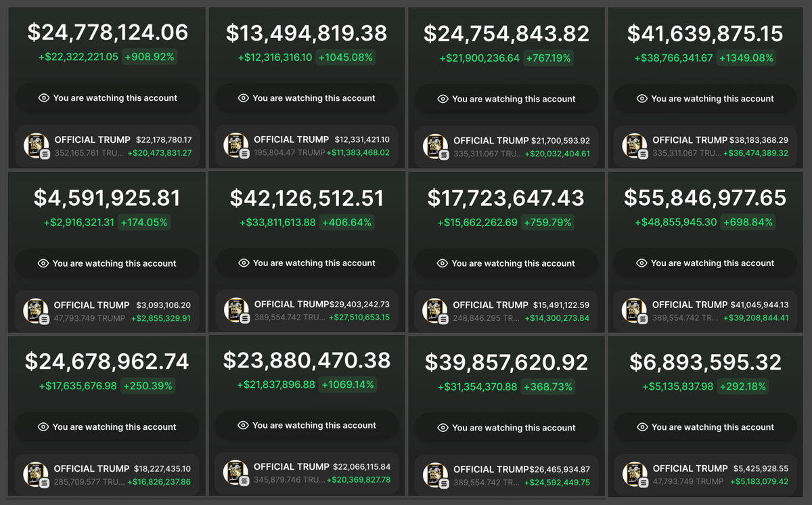Toggle the eye icon on the $17,723,647.43 account
Image resolution: width=812 pixels, height=505 pixels.
click(x=443, y=263)
